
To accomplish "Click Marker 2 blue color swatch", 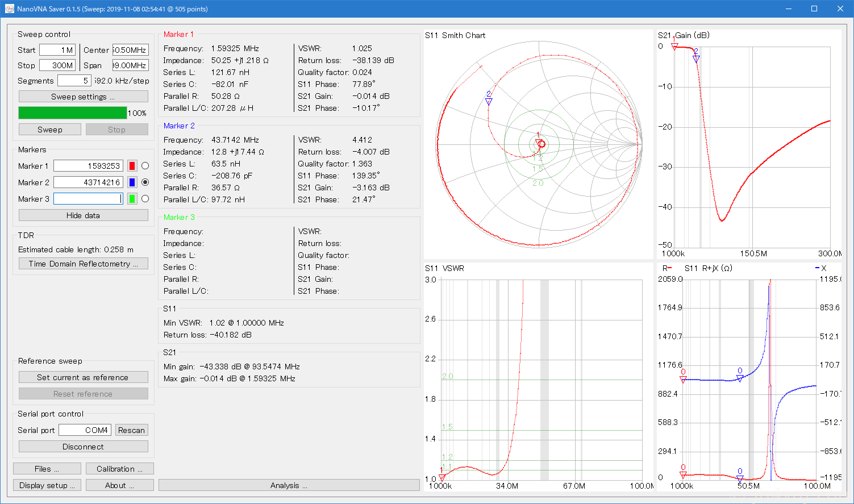I will (x=132, y=182).
